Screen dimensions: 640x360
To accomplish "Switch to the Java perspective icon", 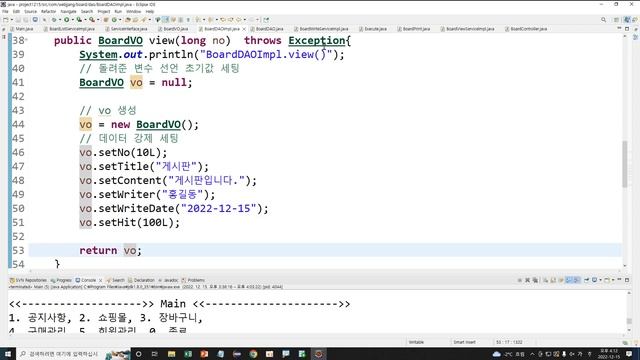I will pyautogui.click(x=627, y=20).
